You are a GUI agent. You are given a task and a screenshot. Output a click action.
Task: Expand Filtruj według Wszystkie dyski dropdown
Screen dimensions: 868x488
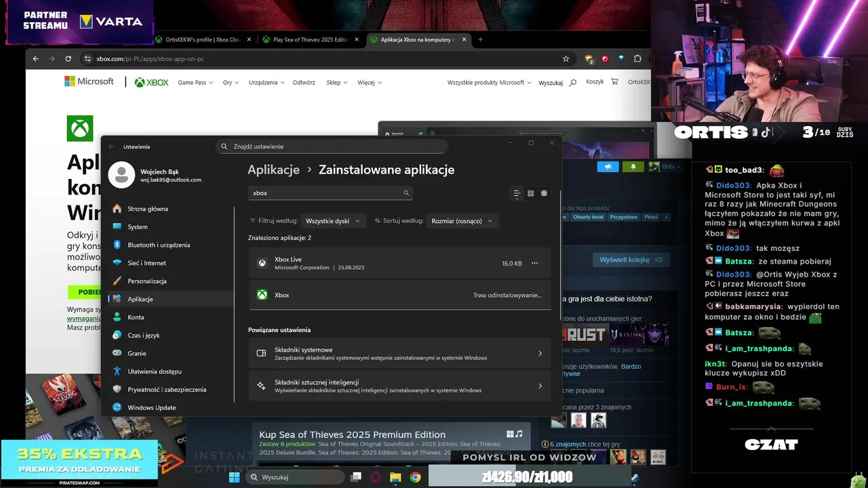coord(333,220)
